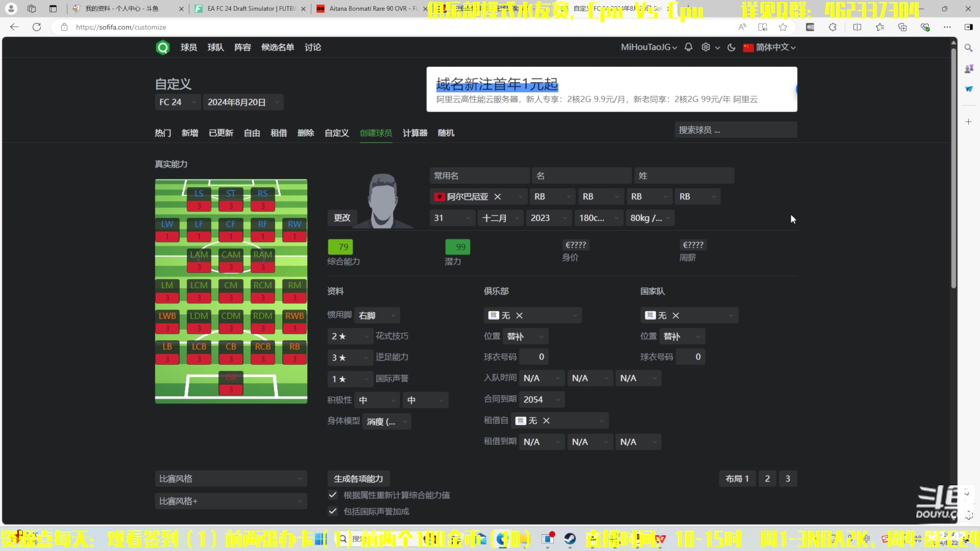Image resolution: width=980 pixels, height=551 pixels.
Task: Toggle 包括国际声誉加成 checkbox
Action: (333, 511)
